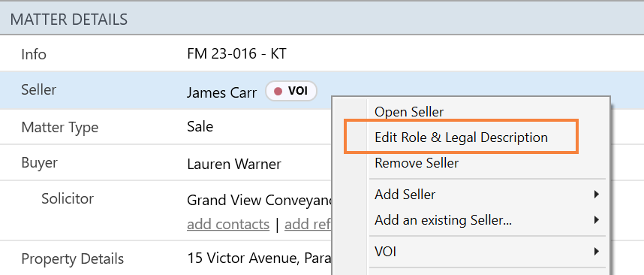Expand arrow beside VOI menu item
This screenshot has height=275, width=644.
597,251
